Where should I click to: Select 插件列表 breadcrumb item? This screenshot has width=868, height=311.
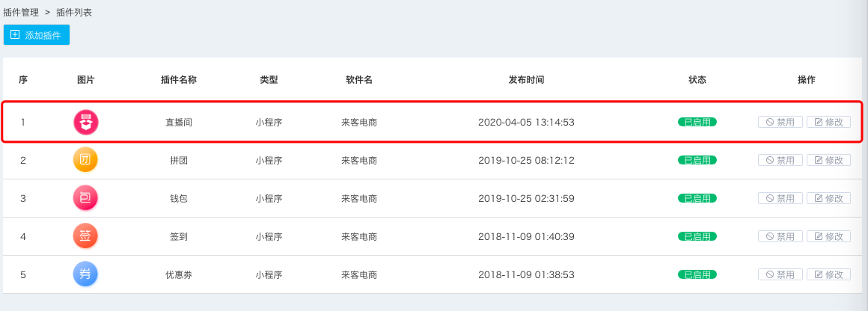[74, 13]
